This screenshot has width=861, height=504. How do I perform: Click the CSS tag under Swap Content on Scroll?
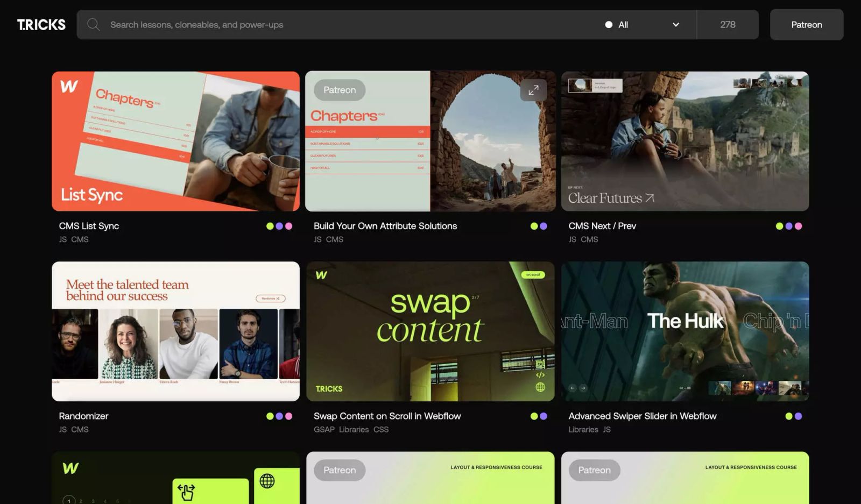[381, 429]
